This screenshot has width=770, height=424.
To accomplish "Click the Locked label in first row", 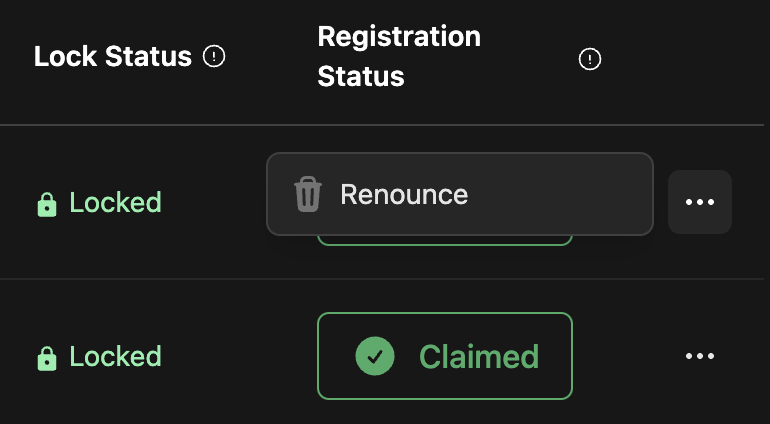I will [x=115, y=203].
